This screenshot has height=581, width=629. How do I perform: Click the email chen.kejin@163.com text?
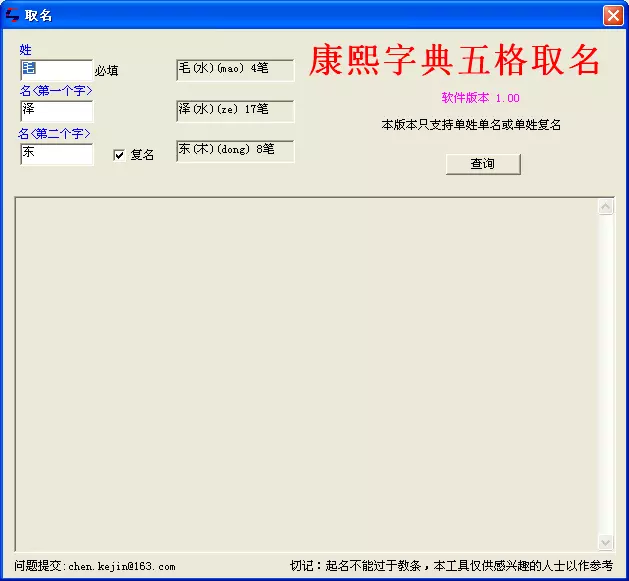(x=122, y=566)
